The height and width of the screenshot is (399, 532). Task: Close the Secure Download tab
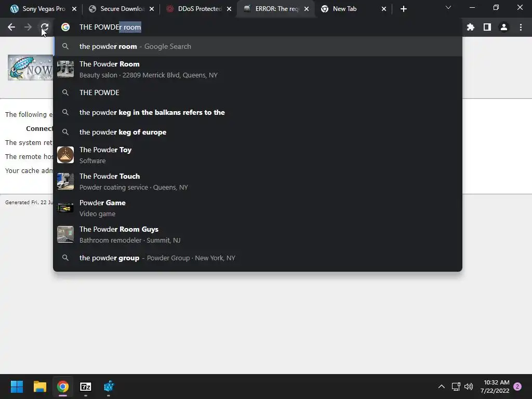[x=152, y=9]
